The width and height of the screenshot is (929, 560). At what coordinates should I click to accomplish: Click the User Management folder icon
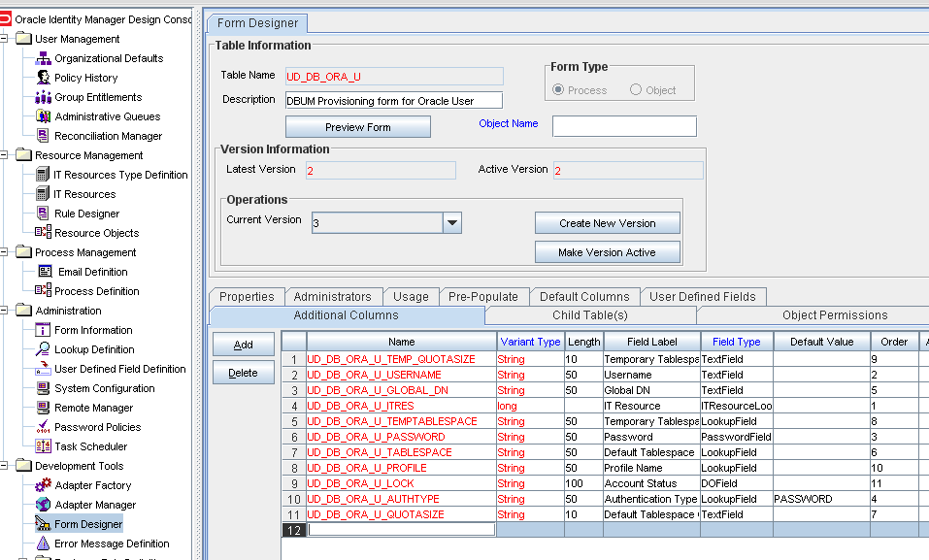point(23,39)
